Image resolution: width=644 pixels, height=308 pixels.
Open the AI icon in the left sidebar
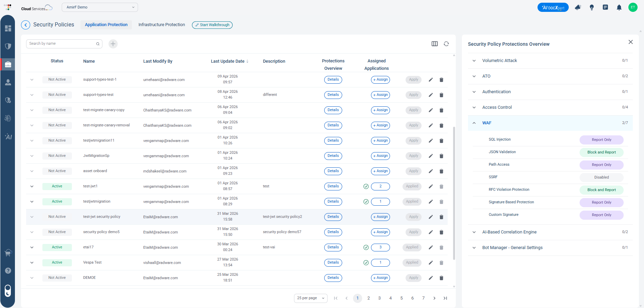(x=8, y=137)
